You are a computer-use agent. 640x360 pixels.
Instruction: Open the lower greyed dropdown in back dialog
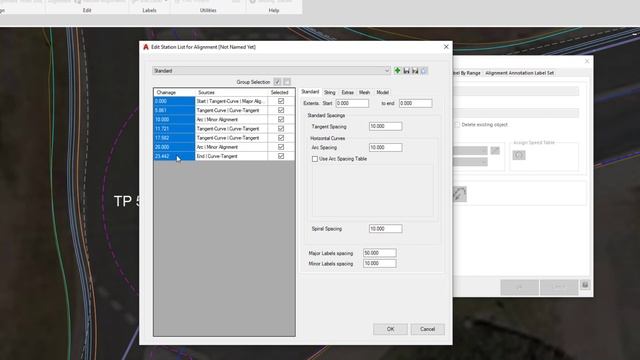tap(470, 162)
